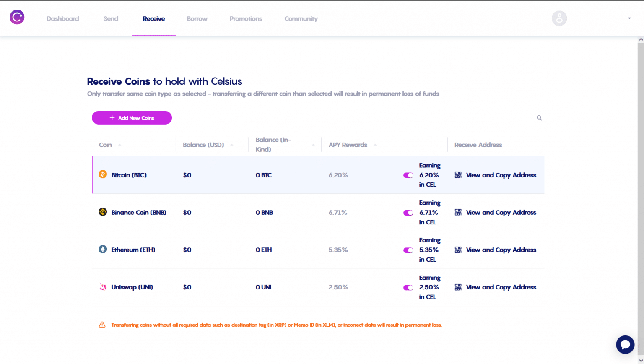Click the 0 BNB balance cell
The width and height of the screenshot is (644, 364).
click(265, 212)
